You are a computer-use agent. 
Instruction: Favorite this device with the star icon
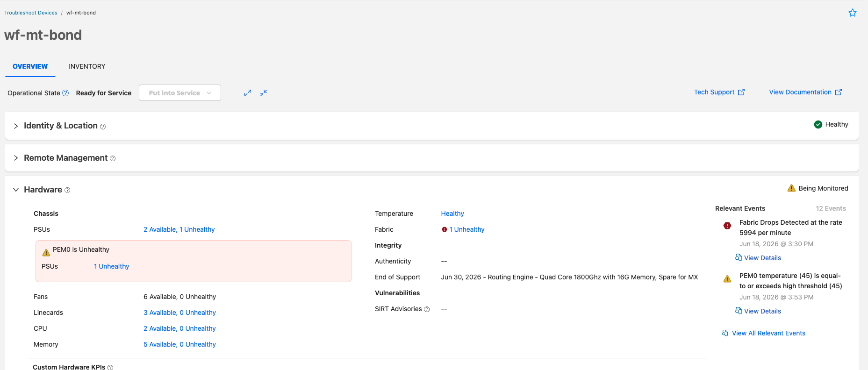(x=853, y=13)
